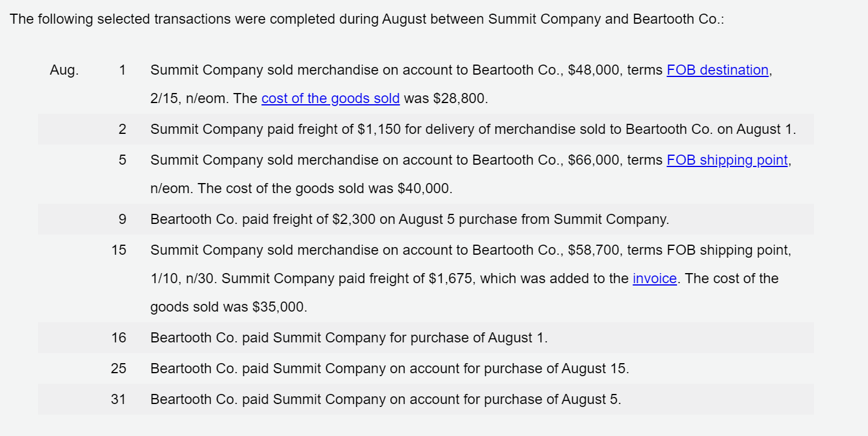Open the cost of the goods sold link
The image size is (868, 436).
pyautogui.click(x=330, y=98)
